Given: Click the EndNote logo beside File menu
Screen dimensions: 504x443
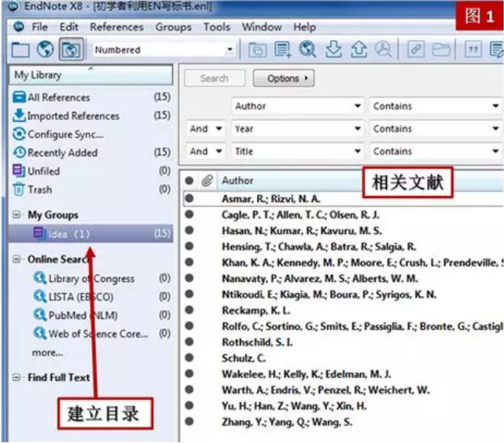Looking at the screenshot, I should 19,27.
